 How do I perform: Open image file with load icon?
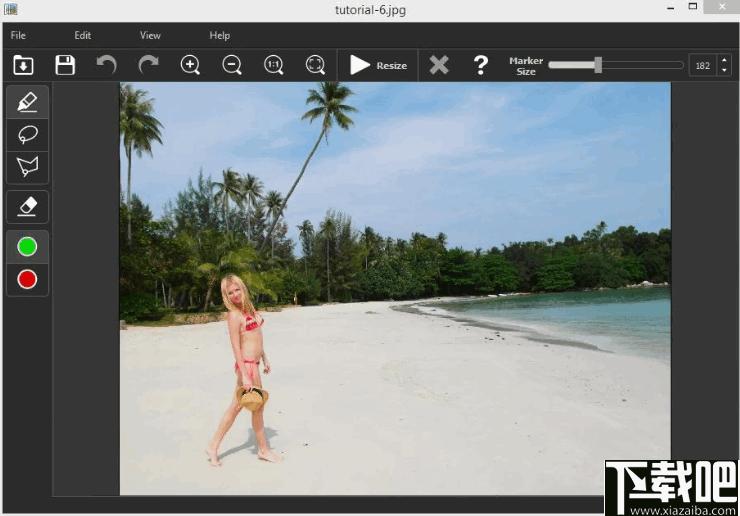(23, 65)
